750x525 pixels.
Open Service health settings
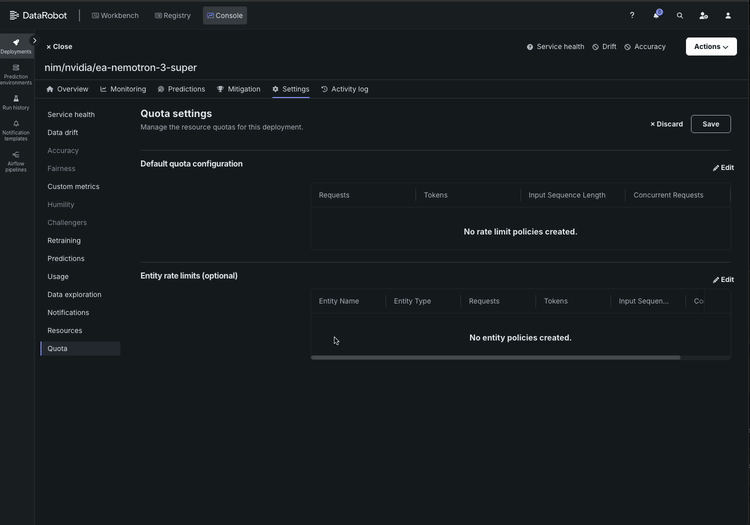(x=71, y=115)
